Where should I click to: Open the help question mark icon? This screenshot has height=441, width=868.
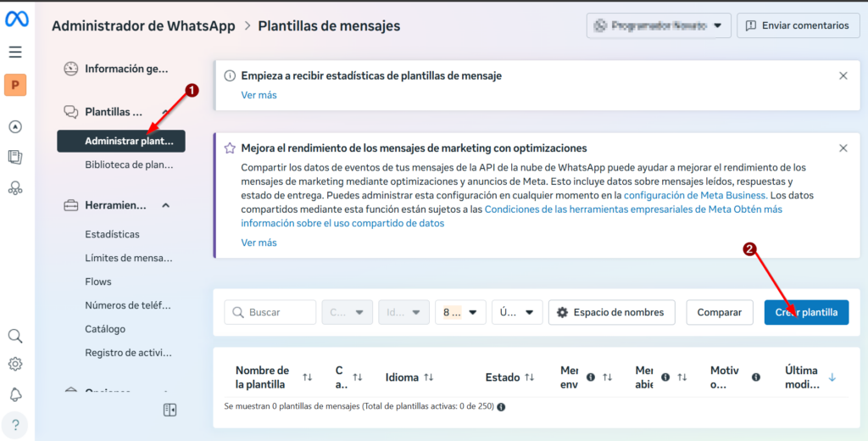[x=15, y=424]
